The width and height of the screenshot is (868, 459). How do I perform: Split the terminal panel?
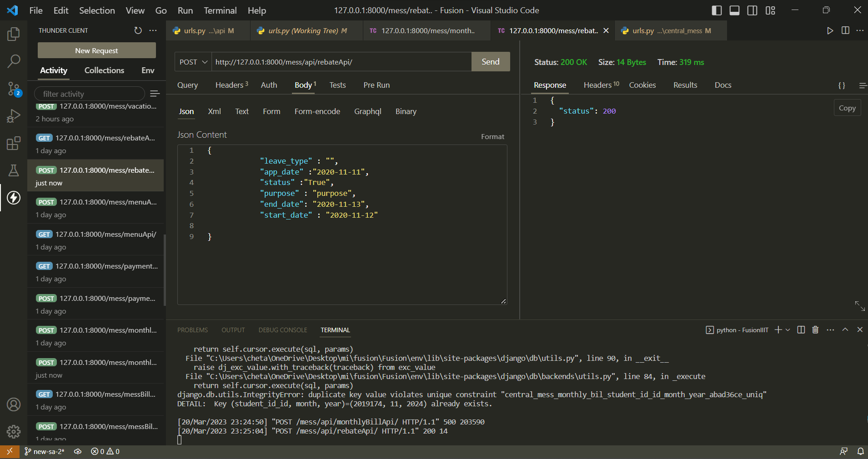[x=801, y=330]
